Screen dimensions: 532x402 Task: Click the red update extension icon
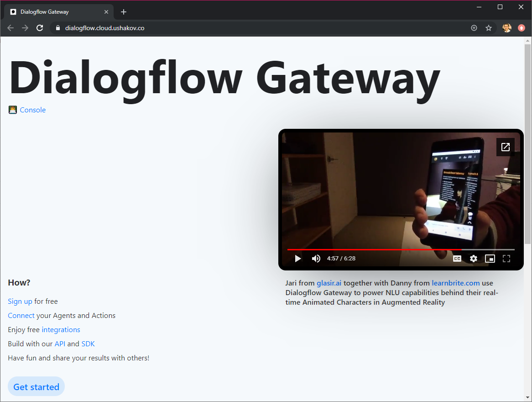[x=522, y=28]
